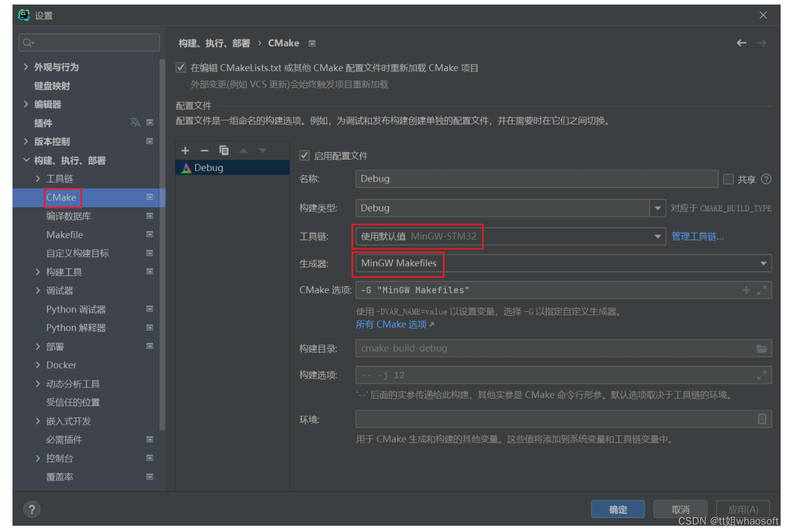Toggle reload on CMakeLists.txt edit checkbox
Screen dimensions: 788x532
click(181, 68)
